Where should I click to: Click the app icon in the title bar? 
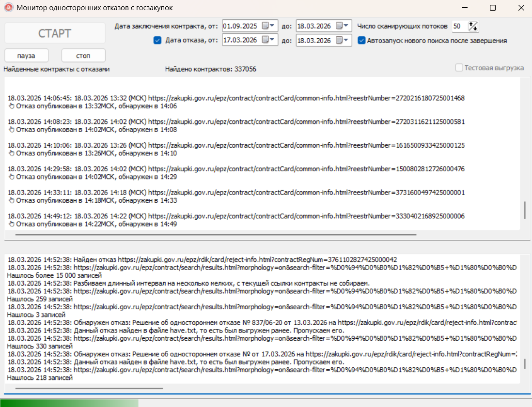tap(9, 8)
